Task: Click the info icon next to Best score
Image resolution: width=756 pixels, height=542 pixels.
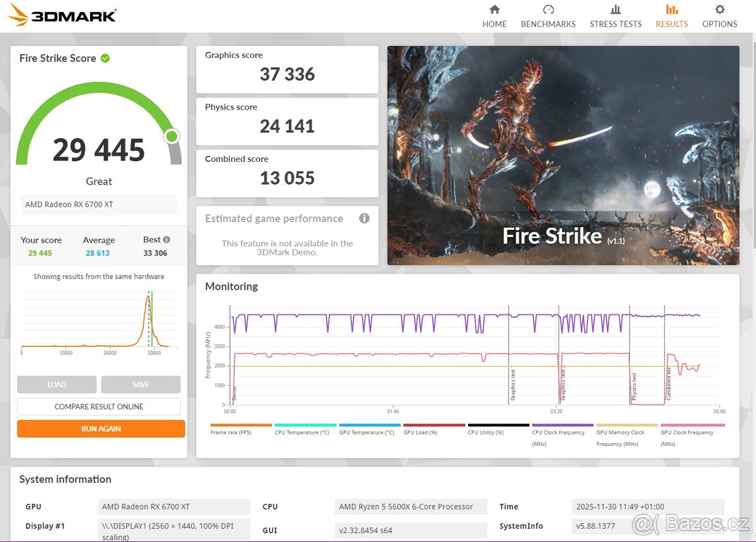Action: point(167,239)
